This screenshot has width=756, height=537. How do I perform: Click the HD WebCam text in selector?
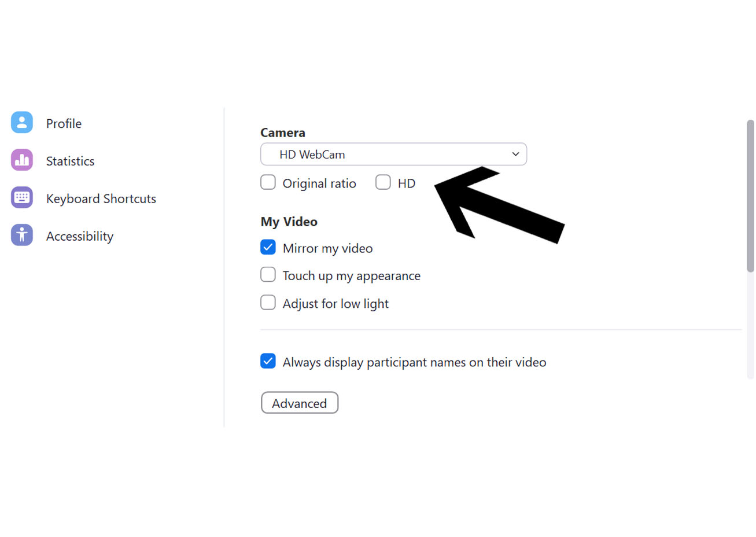point(312,155)
